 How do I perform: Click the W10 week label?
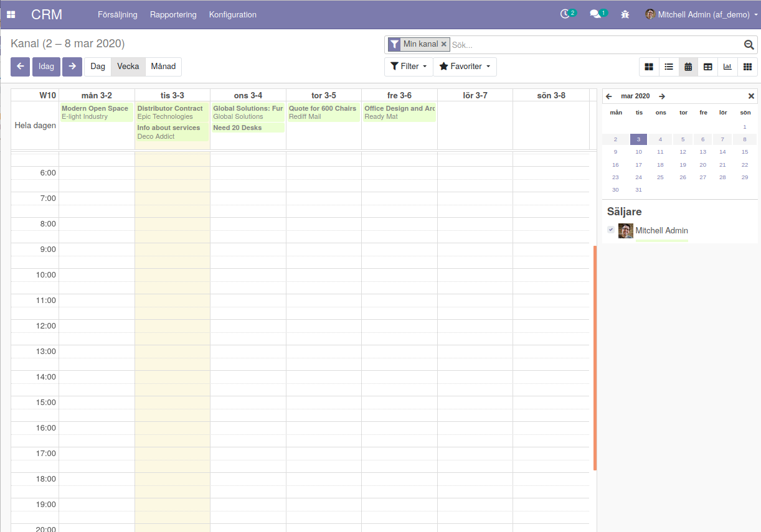click(x=47, y=95)
